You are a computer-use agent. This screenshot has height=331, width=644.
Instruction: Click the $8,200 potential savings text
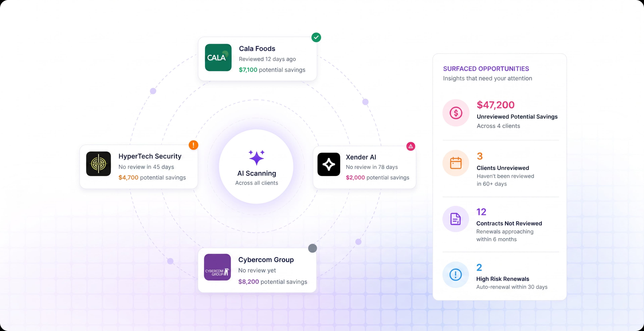[x=273, y=282]
